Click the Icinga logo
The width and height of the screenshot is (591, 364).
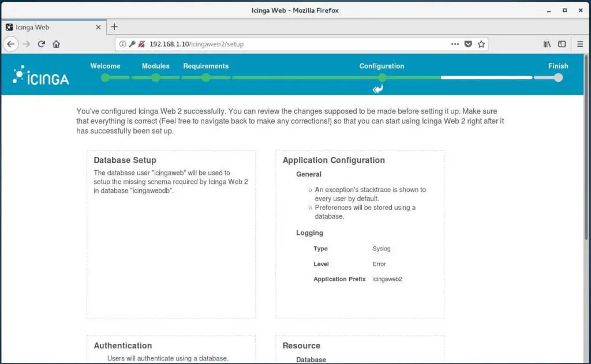[41, 75]
